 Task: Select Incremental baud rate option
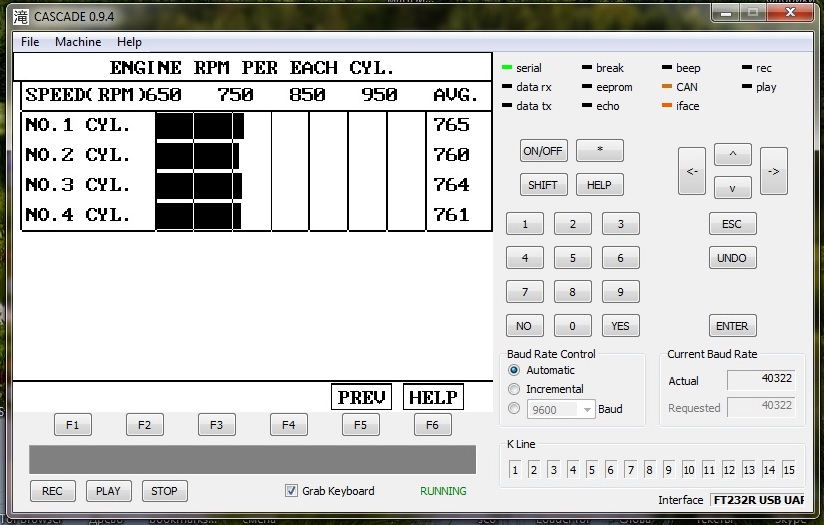click(515, 389)
